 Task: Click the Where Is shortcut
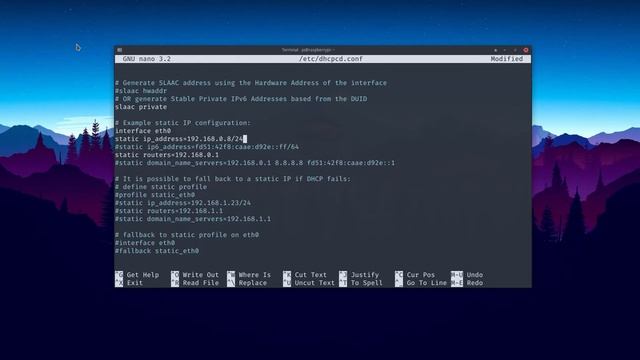[249, 275]
